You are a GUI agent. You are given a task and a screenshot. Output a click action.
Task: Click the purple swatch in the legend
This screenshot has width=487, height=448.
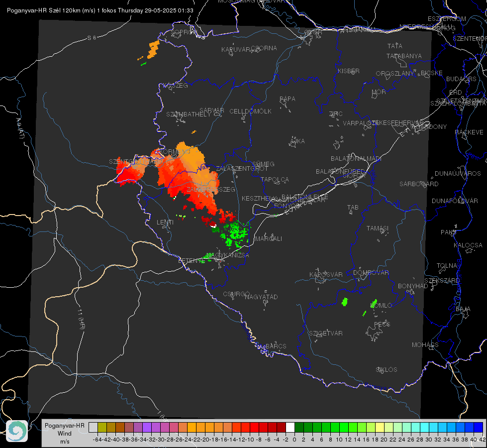147,427
